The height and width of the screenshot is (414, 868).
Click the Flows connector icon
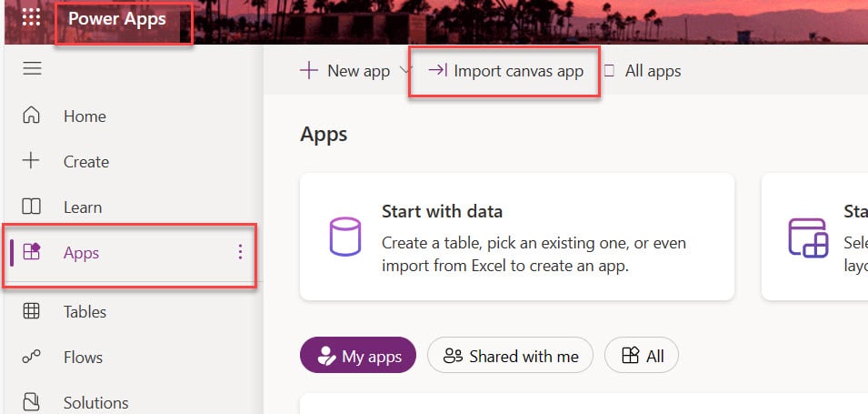click(x=31, y=357)
